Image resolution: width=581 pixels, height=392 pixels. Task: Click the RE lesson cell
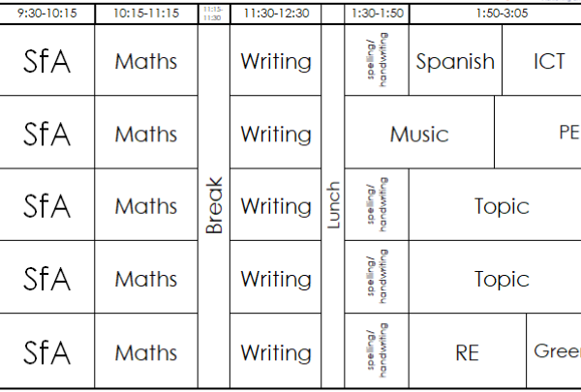pos(467,351)
